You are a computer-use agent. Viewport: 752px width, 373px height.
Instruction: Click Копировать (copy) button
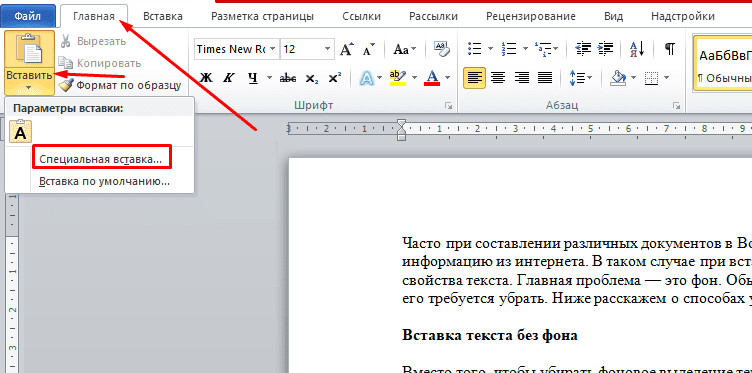point(100,63)
